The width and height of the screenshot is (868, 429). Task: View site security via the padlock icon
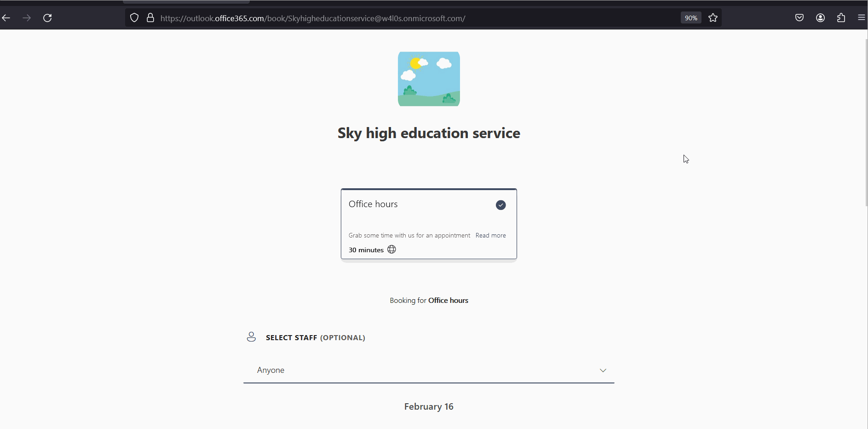[150, 18]
